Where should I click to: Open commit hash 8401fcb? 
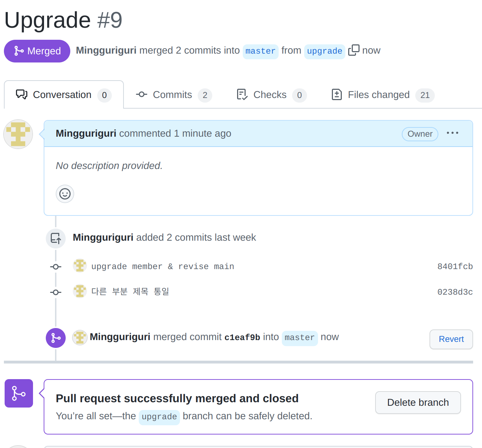[455, 266]
